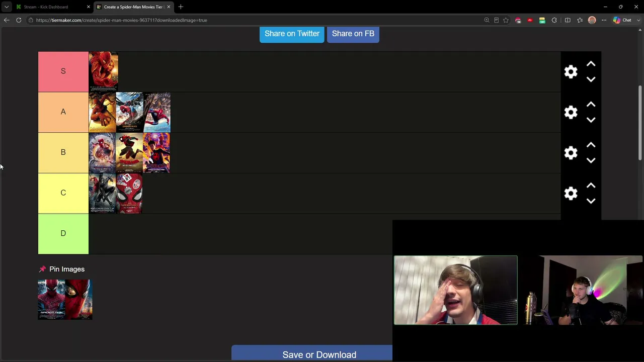644x362 pixels.
Task: Click the B tier label
Action: [x=63, y=153]
